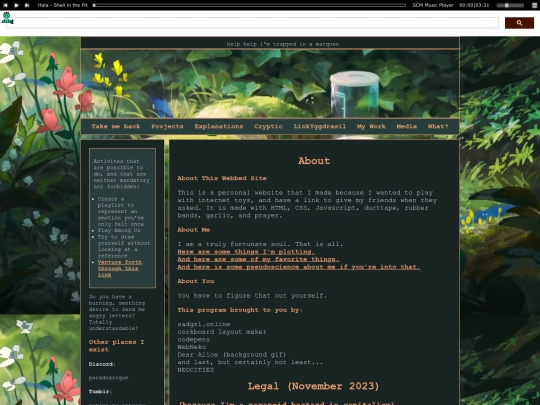Open the pseudoscience about me link
Image resolution: width=540 pixels, height=405 pixels.
click(299, 267)
